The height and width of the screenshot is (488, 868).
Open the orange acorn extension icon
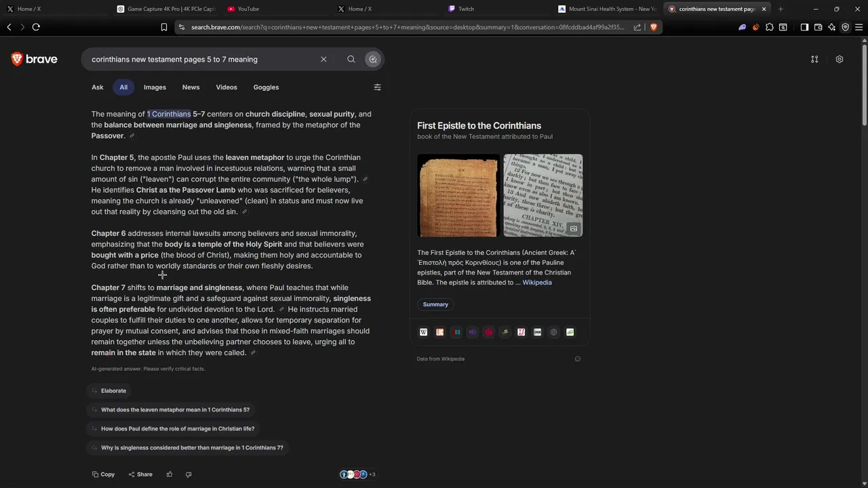coord(756,27)
